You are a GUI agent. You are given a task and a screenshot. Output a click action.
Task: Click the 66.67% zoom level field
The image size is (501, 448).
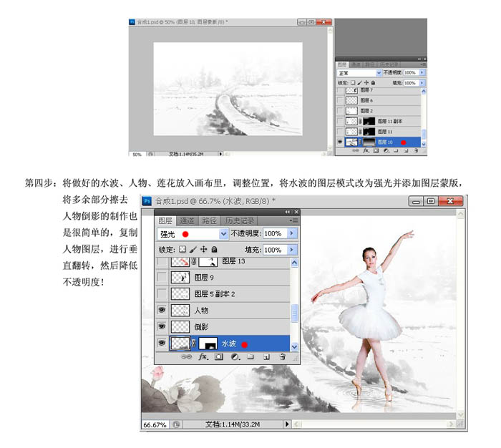pyautogui.click(x=155, y=424)
